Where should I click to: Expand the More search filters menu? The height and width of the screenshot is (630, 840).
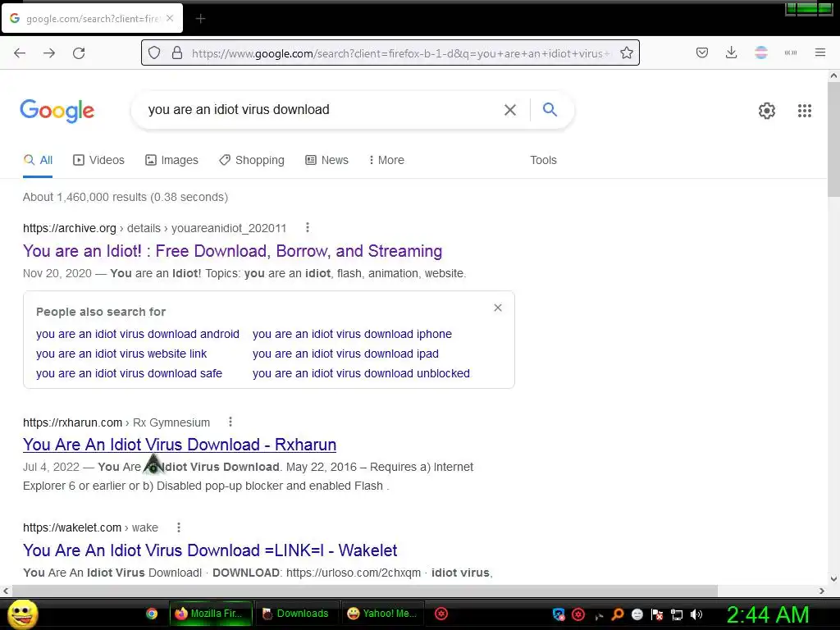click(x=386, y=160)
